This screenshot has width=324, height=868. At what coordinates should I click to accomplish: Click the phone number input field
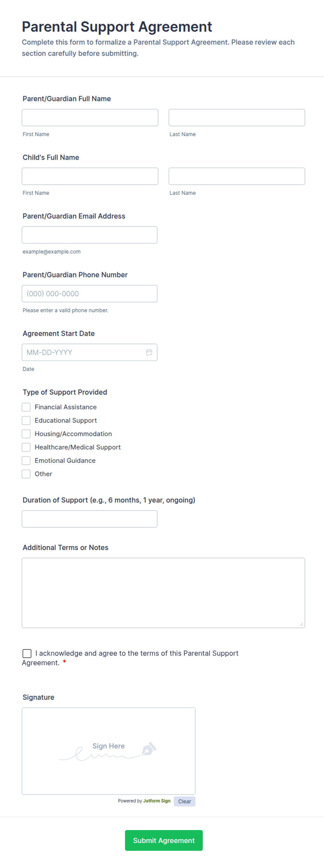90,294
